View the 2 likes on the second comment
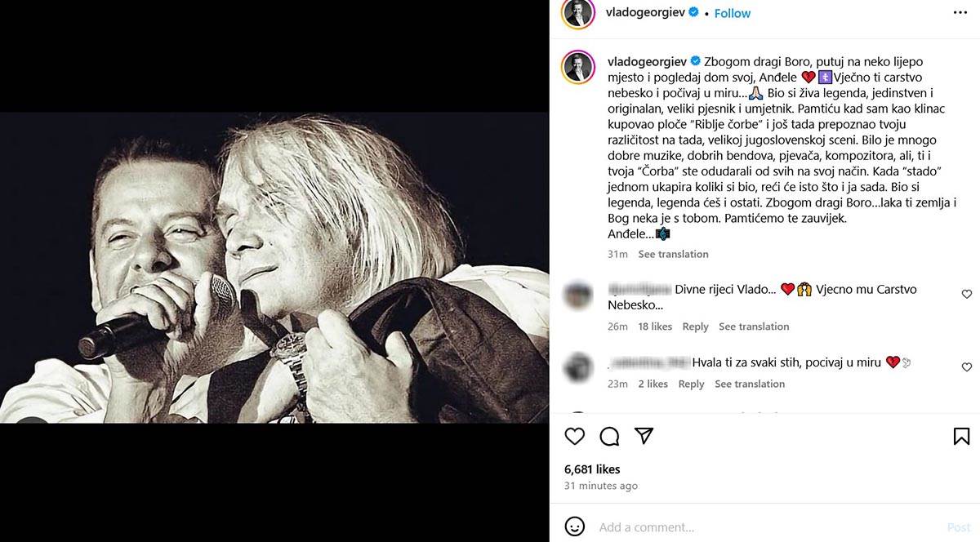Viewport: 980px width, 542px height. 653,384
